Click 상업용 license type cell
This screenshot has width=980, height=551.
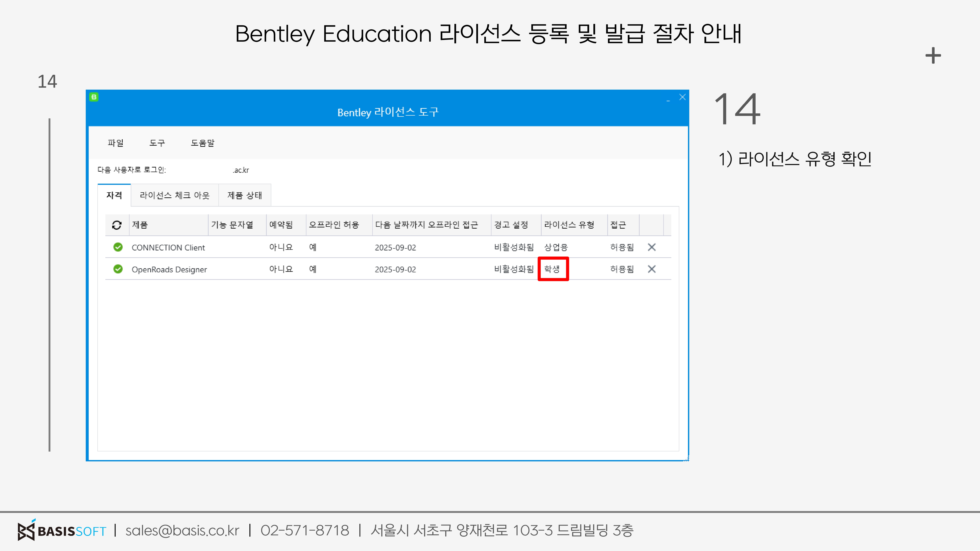click(556, 247)
